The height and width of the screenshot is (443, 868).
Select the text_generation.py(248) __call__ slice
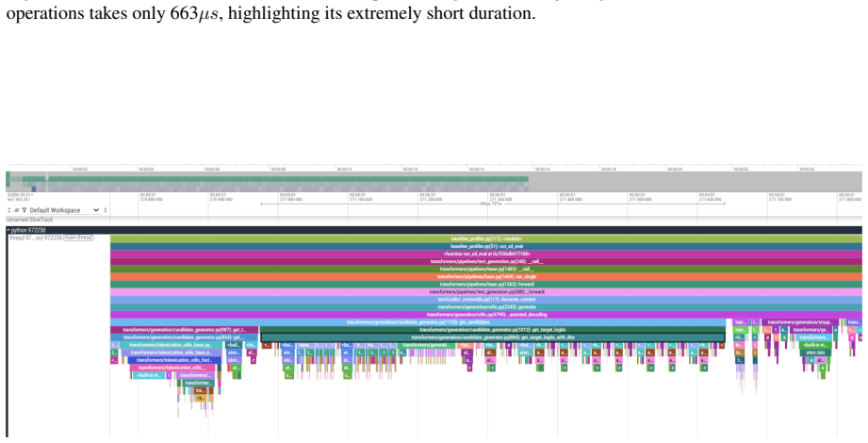tap(486, 261)
